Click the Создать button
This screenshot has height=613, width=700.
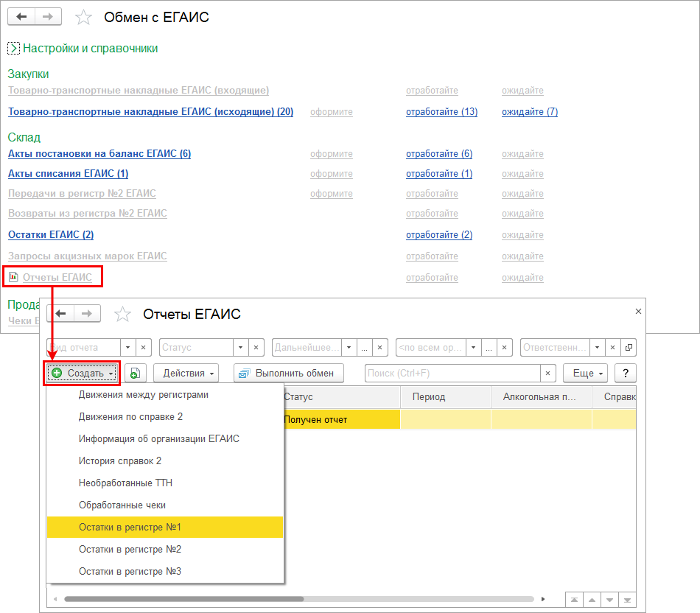pos(82,374)
